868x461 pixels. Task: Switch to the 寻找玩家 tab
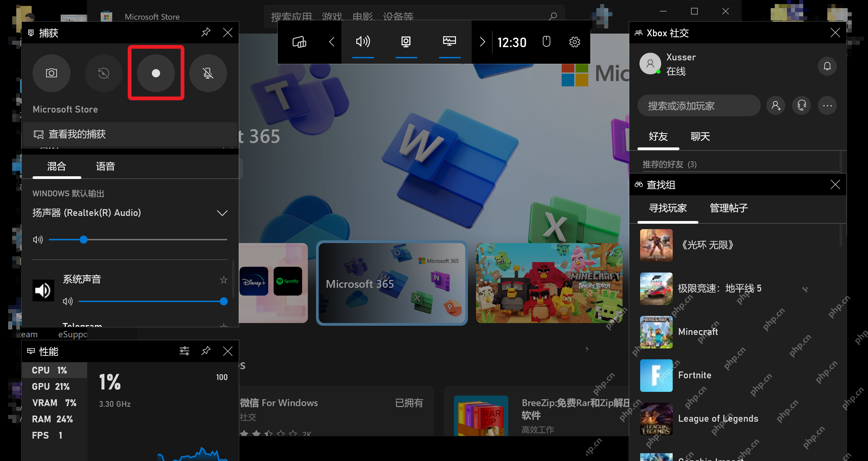click(x=668, y=208)
